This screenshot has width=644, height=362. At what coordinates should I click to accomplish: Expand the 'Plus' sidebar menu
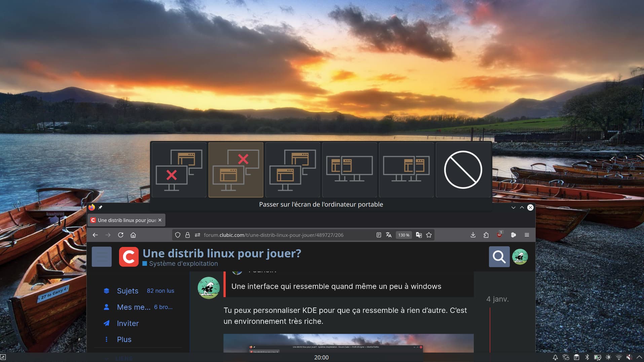(124, 339)
